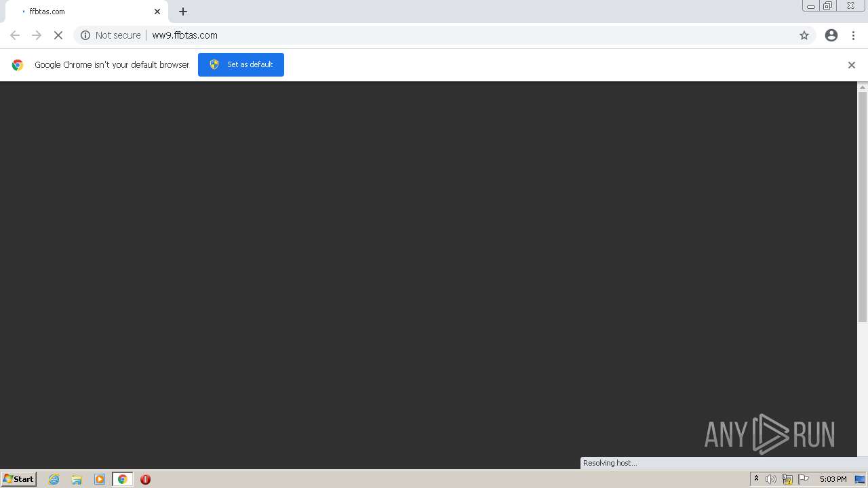868x488 pixels.
Task: Stop the page from loading
Action: [x=58, y=35]
